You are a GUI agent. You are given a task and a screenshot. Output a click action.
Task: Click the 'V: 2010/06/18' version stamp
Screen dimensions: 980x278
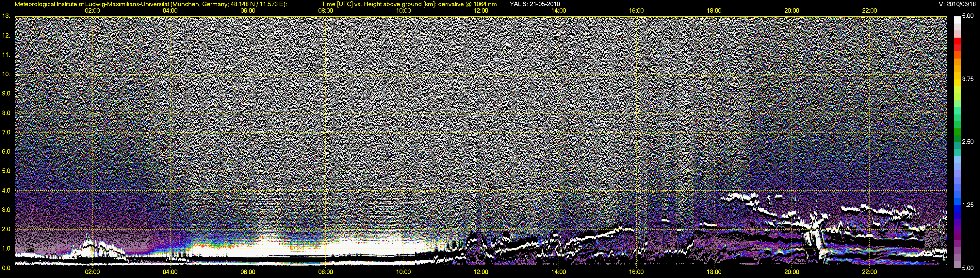pos(957,4)
